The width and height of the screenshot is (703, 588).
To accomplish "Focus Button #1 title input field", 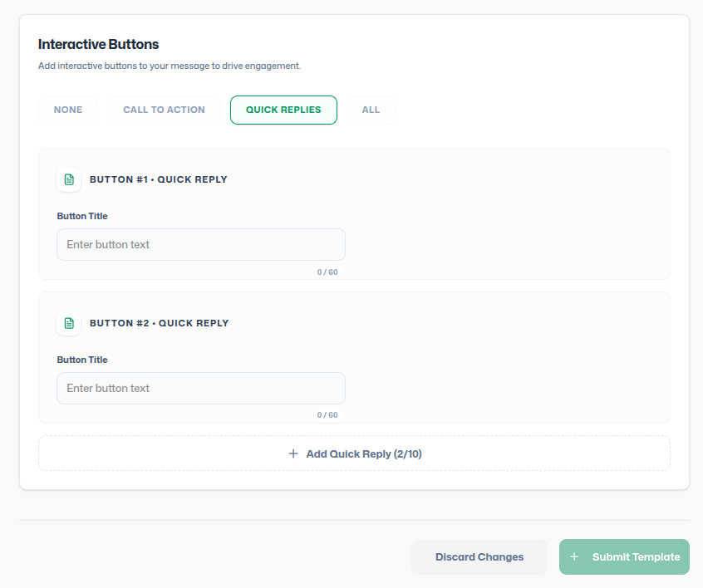I will point(201,245).
